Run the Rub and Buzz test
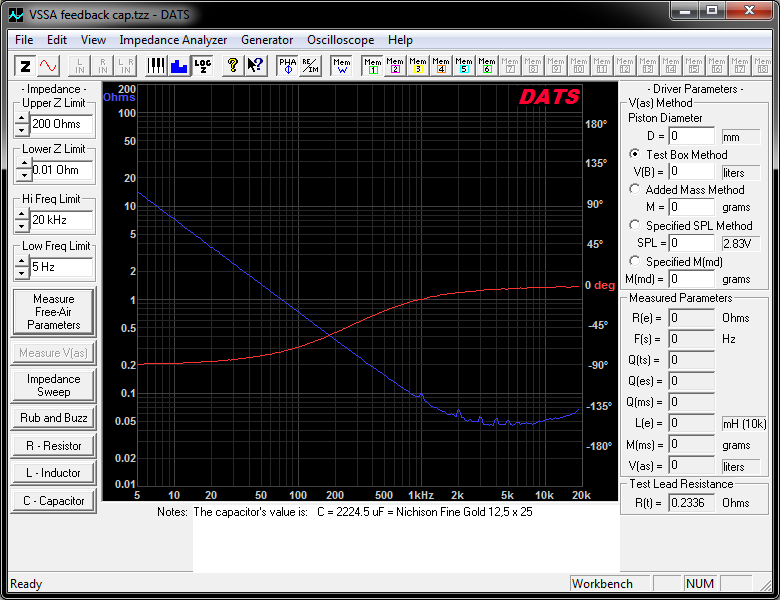The image size is (780, 600). (x=53, y=418)
